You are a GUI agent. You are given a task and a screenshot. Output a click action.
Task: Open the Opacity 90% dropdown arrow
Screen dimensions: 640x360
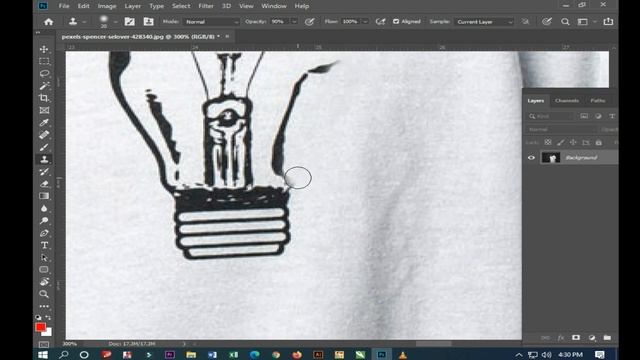click(x=294, y=22)
